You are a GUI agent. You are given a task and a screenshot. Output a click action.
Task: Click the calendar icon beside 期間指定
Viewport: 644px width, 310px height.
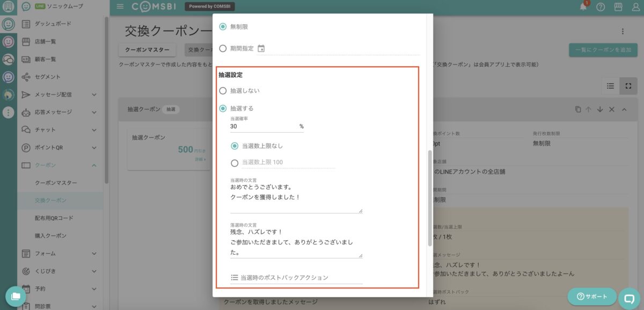click(x=261, y=48)
